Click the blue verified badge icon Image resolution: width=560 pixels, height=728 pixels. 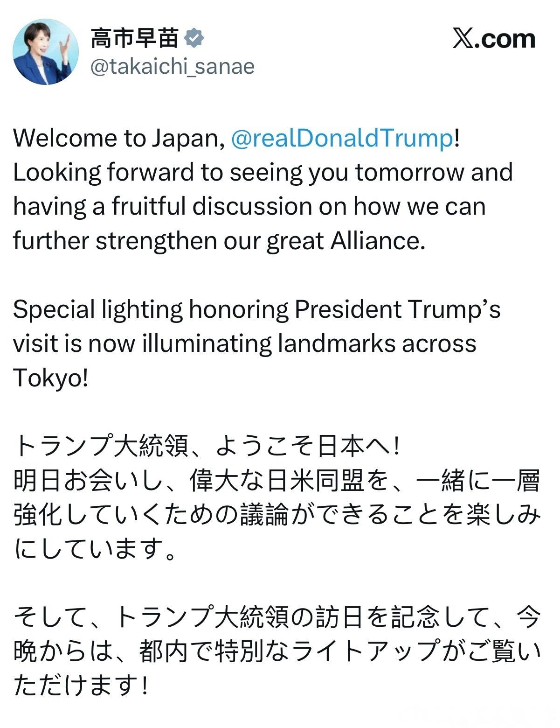[x=194, y=38]
